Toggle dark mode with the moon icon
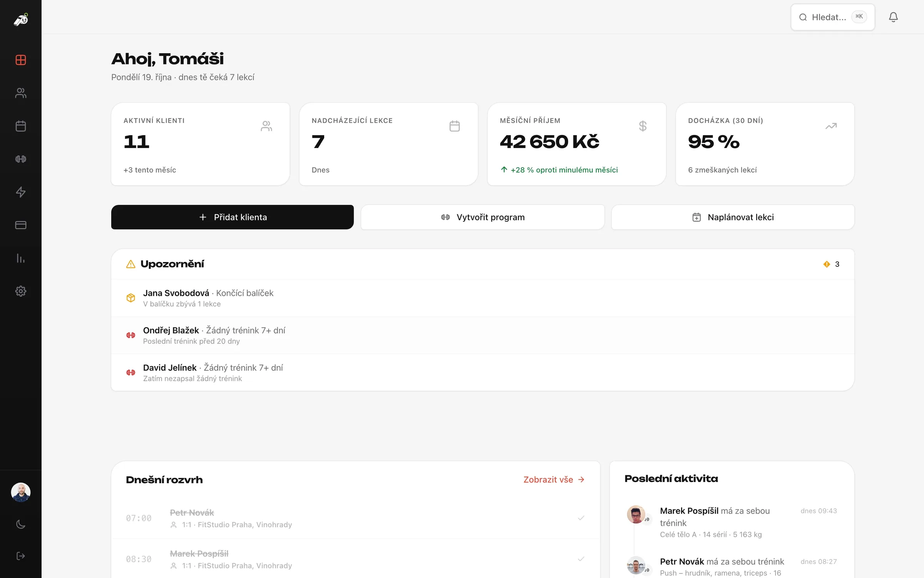The image size is (924, 578). click(21, 524)
